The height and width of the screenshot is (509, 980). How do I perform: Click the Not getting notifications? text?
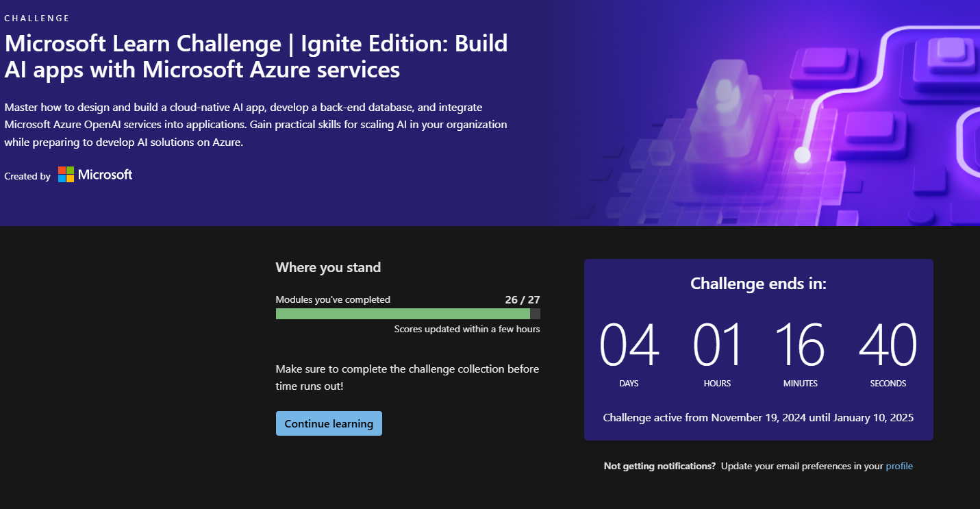[659, 466]
